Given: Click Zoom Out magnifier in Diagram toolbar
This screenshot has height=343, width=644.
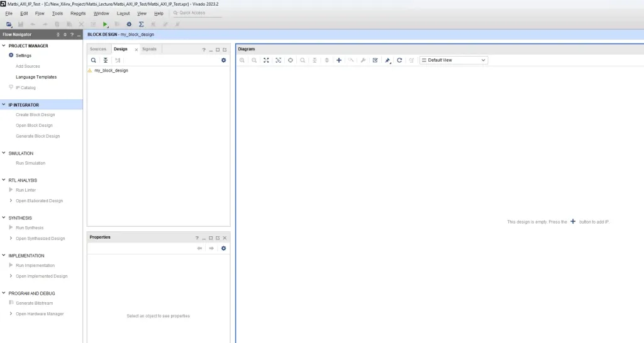Looking at the screenshot, I should pos(254,60).
